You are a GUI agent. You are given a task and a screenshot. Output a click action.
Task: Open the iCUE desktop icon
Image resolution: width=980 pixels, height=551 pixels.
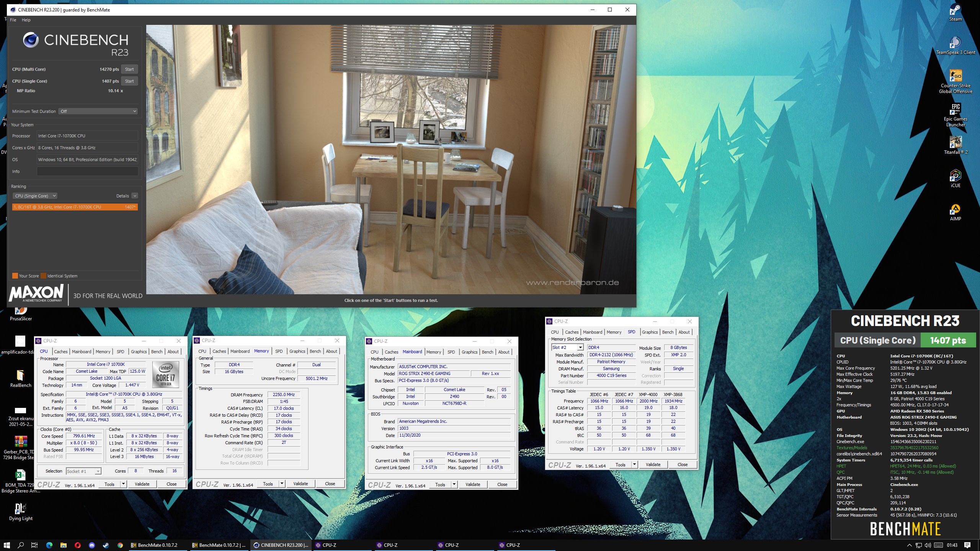click(x=955, y=179)
